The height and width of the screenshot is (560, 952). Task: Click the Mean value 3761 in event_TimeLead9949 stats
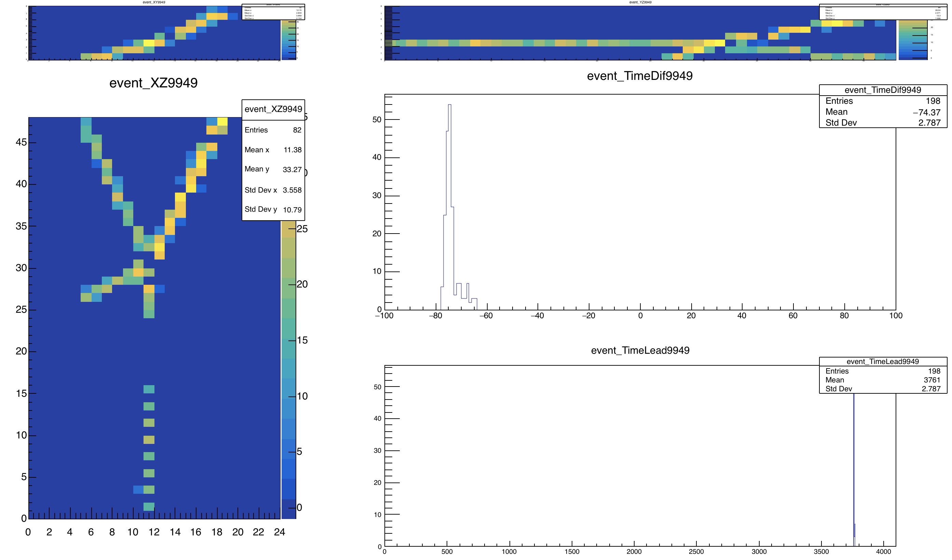931,380
